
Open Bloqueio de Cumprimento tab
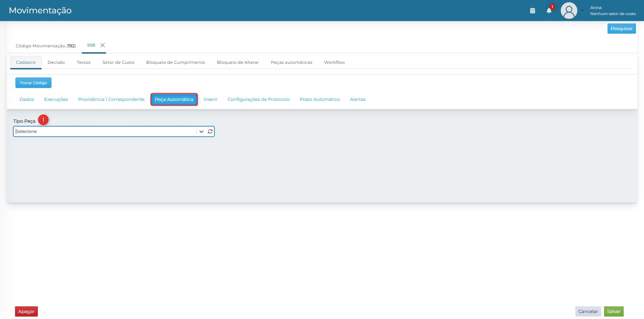coord(176,62)
